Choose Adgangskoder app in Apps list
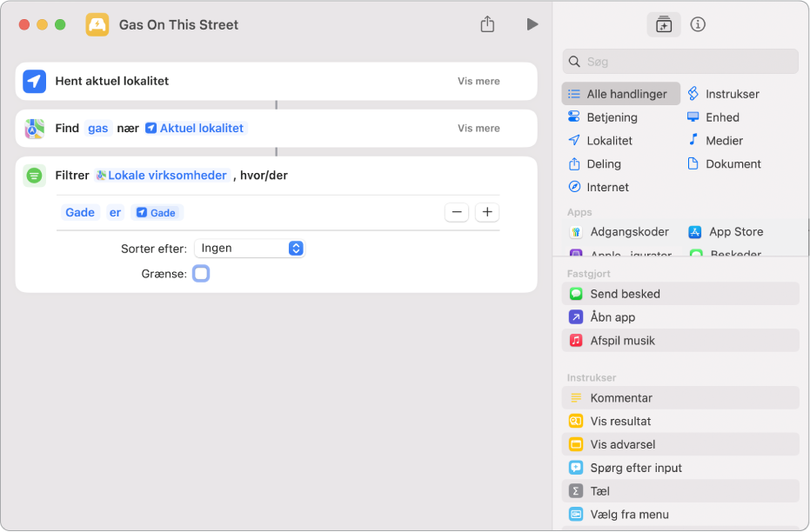This screenshot has width=810, height=532. click(619, 232)
